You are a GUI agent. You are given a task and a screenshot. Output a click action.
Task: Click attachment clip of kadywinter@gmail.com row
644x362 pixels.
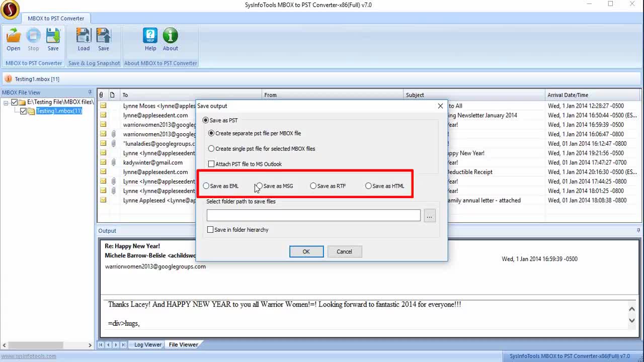point(114,162)
